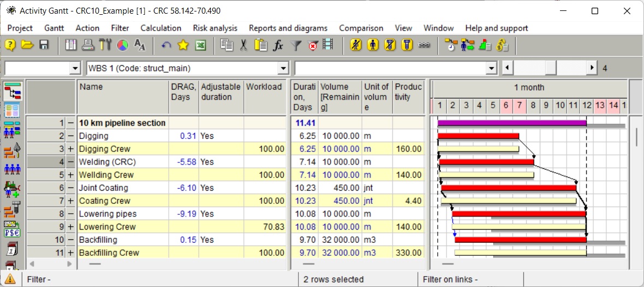Screen dimensions: 644x287
Task: Collapse the Welding (CRC) row 4
Action: point(70,162)
